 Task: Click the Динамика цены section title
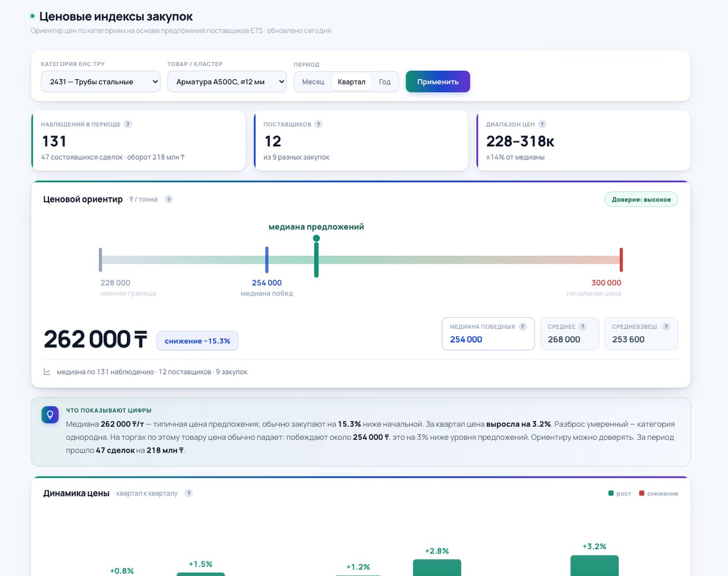[76, 493]
